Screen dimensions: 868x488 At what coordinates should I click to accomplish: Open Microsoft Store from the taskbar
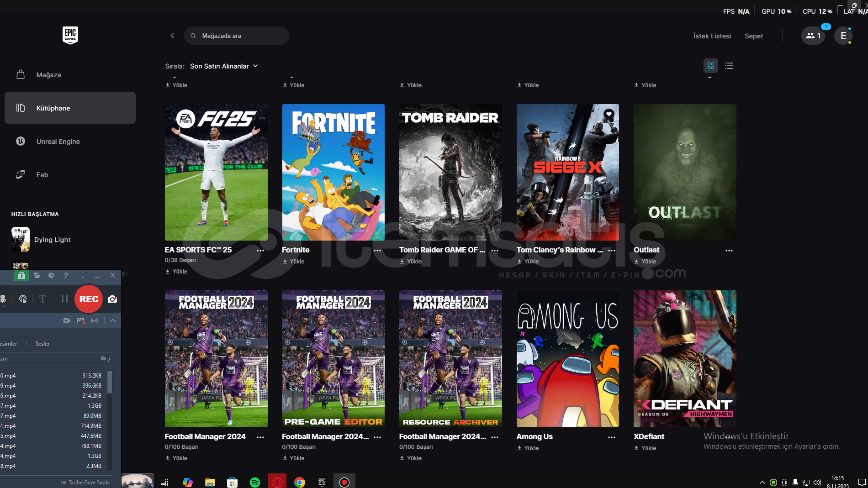(233, 482)
